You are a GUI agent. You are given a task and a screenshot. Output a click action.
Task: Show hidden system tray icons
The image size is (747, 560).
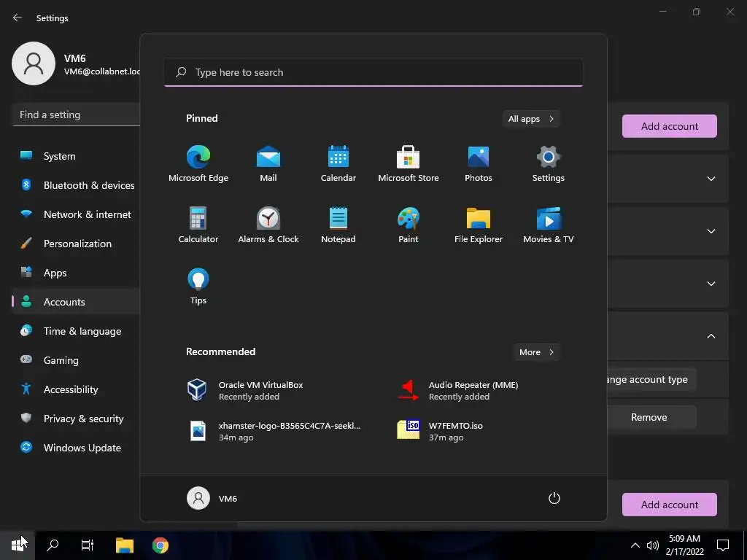tap(635, 545)
